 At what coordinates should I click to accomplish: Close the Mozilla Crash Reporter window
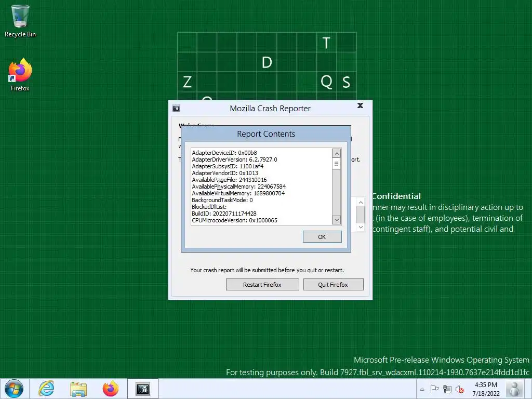[361, 105]
